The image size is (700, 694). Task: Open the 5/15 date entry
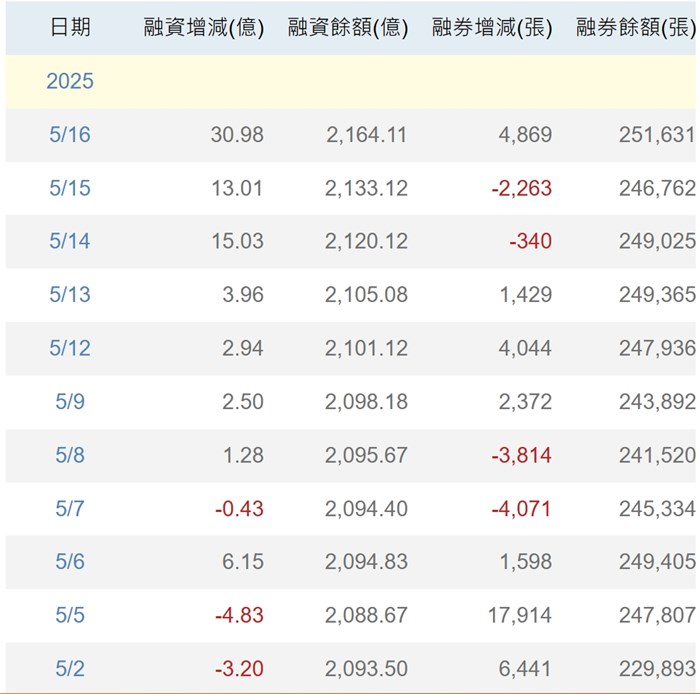point(70,188)
